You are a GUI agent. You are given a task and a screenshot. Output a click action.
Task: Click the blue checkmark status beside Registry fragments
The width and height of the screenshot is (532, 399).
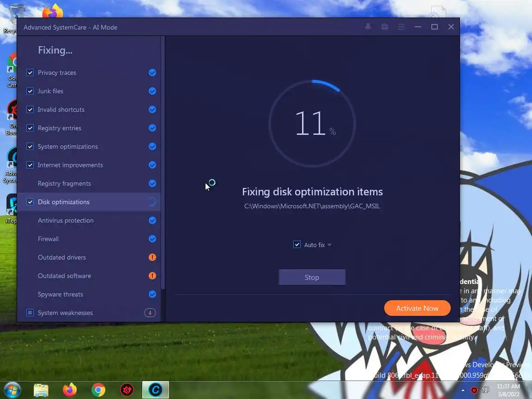(x=152, y=183)
